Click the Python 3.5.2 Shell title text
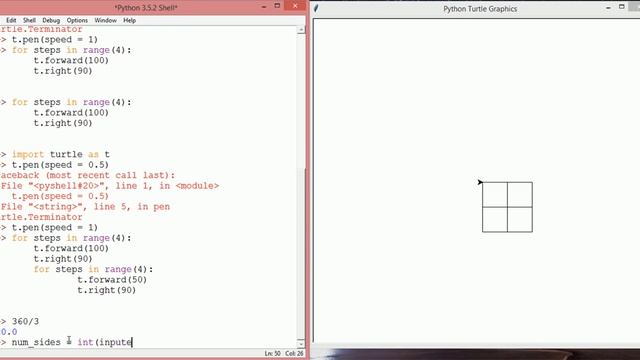Screen dimensions: 640x360 pyautogui.click(x=146, y=8)
